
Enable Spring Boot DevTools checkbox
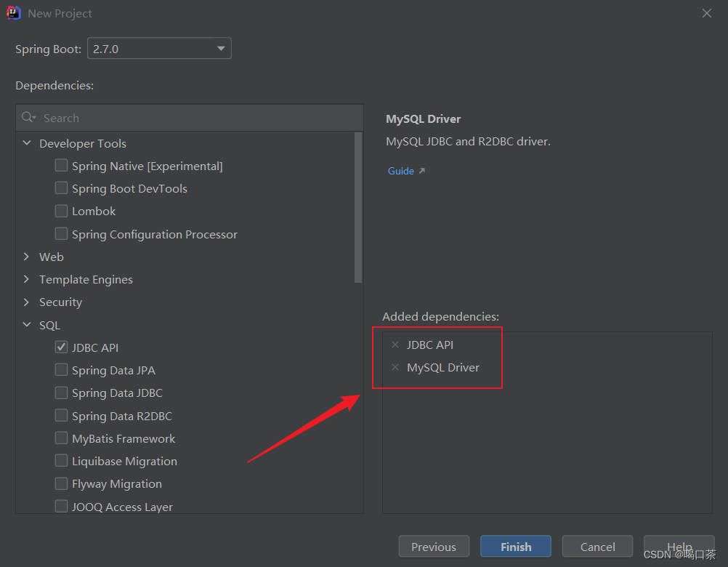click(61, 188)
